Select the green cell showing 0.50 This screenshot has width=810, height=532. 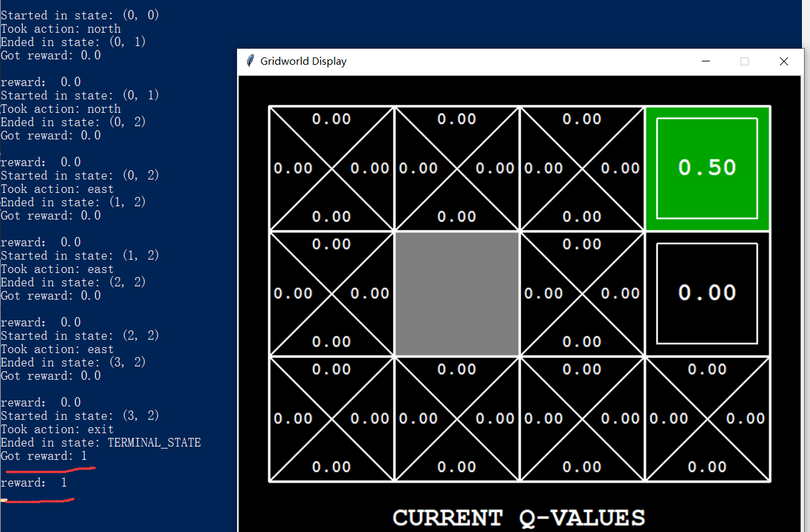point(707,168)
